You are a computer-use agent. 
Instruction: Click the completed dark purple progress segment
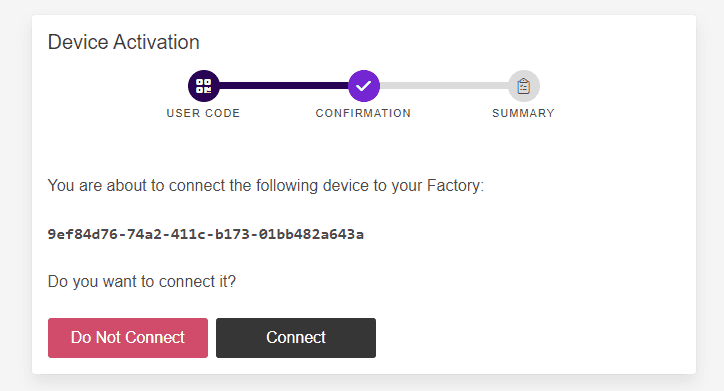(x=284, y=86)
